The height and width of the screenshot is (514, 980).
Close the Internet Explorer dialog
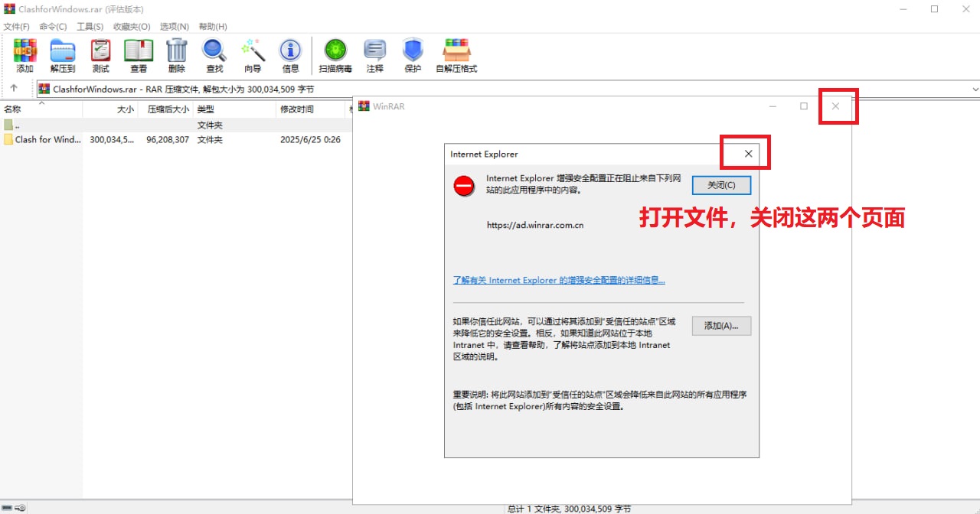[748, 154]
